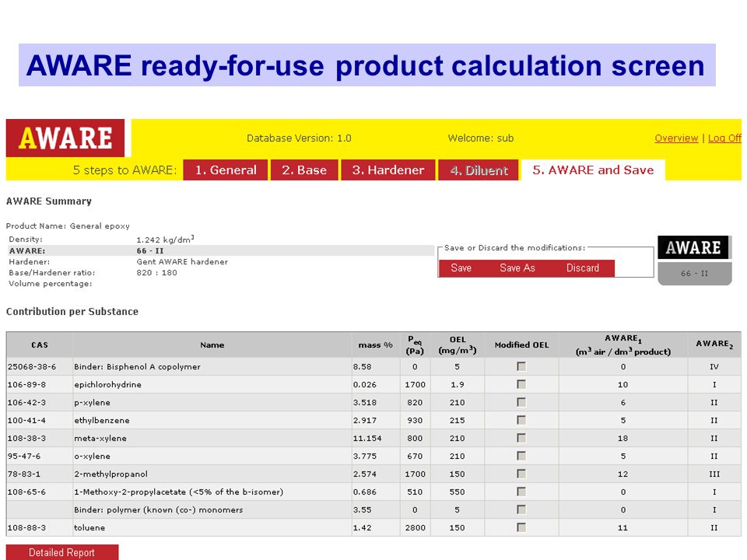Click the Name column header

point(212,345)
